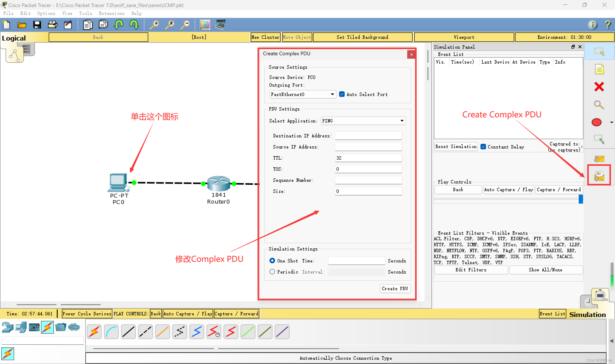Select the End Devices category icon

(21, 328)
